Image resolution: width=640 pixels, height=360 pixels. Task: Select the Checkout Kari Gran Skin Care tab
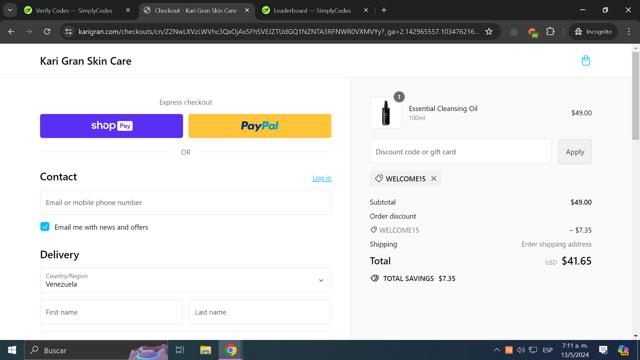195,11
